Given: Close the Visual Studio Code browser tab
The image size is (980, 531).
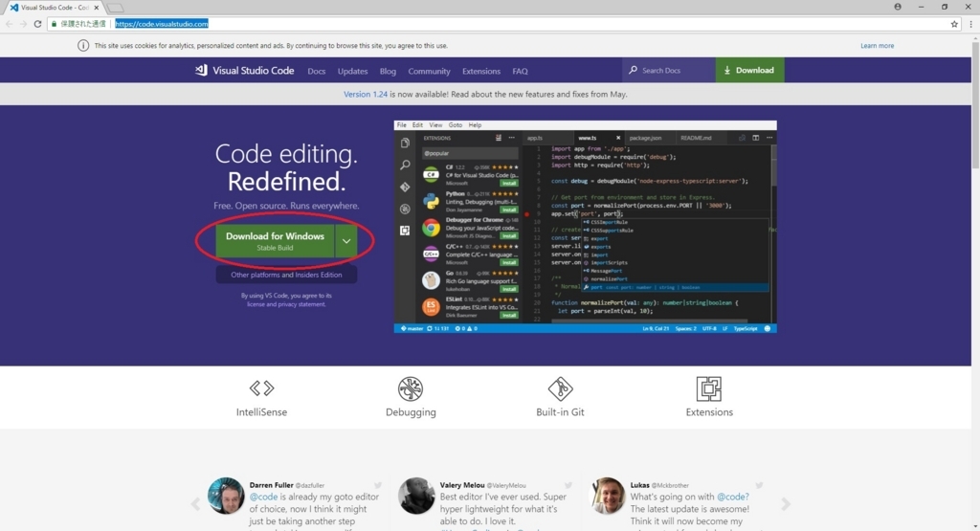Looking at the screenshot, I should click(97, 8).
